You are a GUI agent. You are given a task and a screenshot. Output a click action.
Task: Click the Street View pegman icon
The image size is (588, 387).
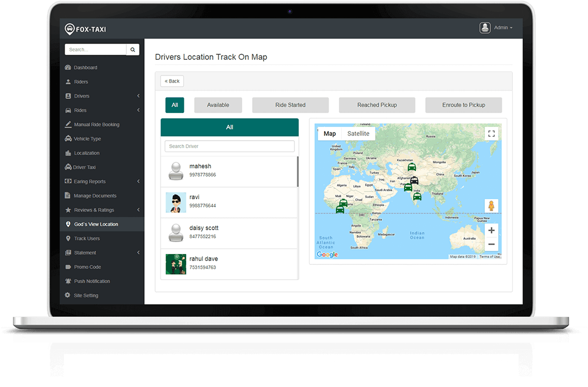point(491,206)
